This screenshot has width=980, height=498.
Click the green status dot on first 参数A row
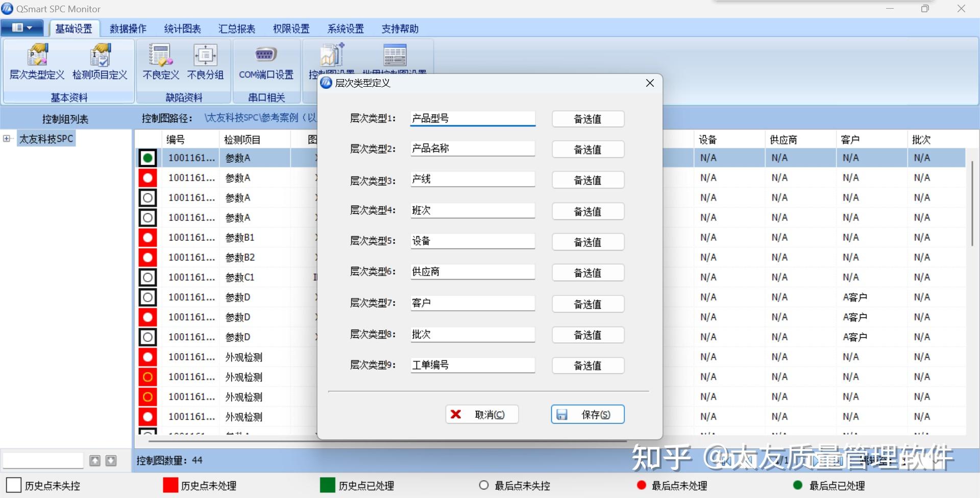pyautogui.click(x=147, y=158)
